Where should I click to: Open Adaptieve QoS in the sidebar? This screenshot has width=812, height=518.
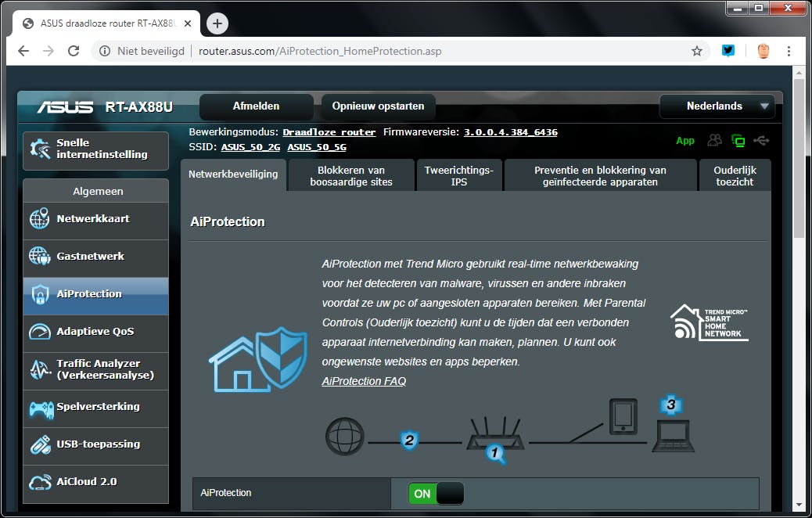(x=95, y=333)
